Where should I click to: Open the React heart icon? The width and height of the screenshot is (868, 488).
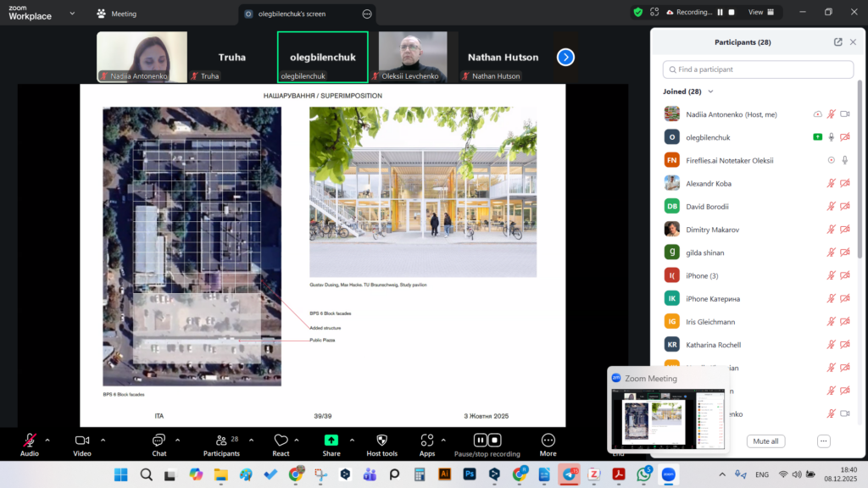click(281, 440)
